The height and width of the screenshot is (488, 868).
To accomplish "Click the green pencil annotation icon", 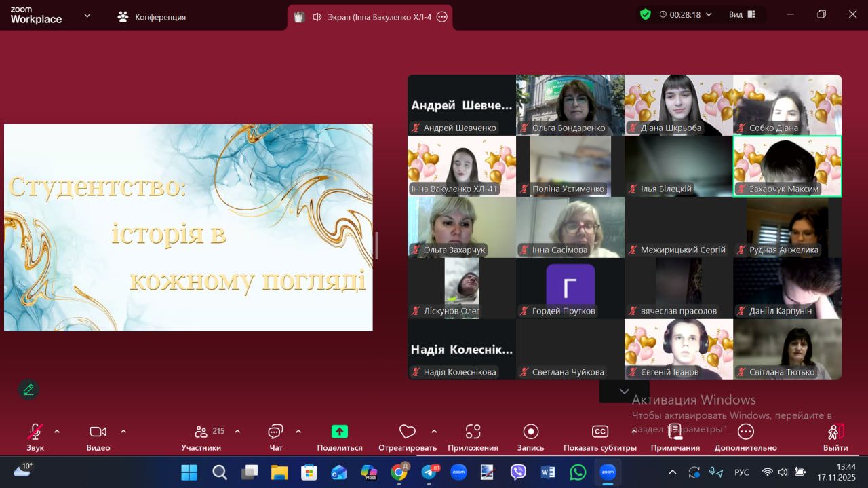I will point(28,390).
